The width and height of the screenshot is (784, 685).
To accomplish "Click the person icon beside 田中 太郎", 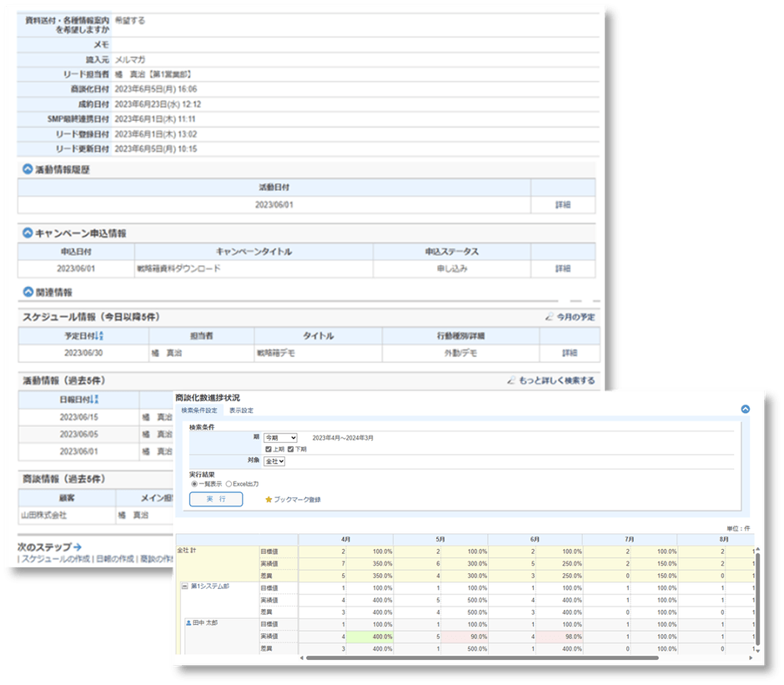I will tap(188, 622).
